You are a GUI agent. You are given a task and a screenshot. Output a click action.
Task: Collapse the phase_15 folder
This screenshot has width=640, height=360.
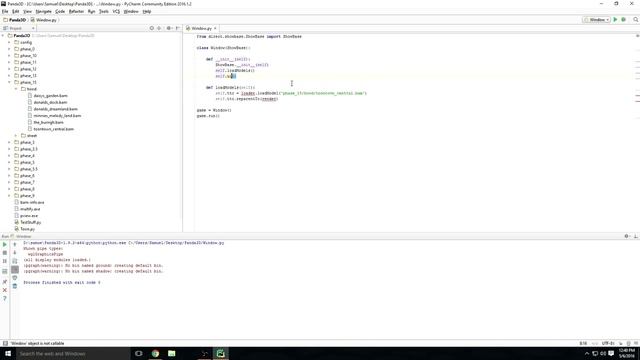coord(10,82)
